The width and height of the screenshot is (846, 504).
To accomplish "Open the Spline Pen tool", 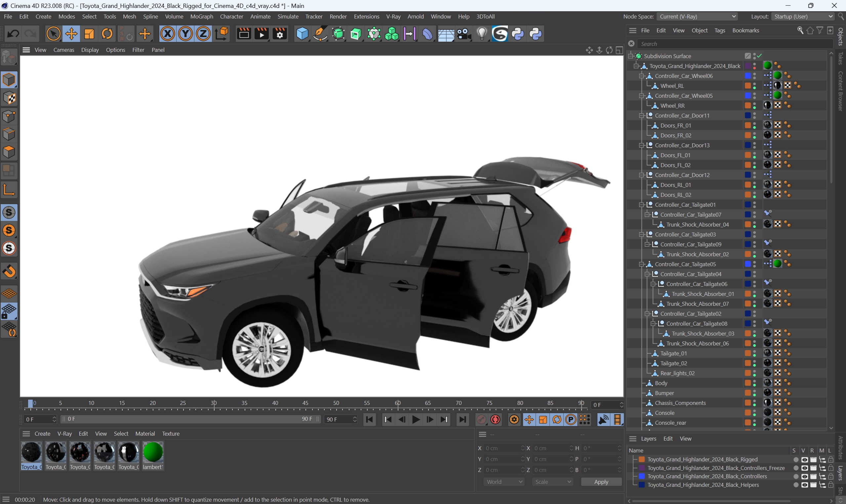I will click(x=320, y=34).
